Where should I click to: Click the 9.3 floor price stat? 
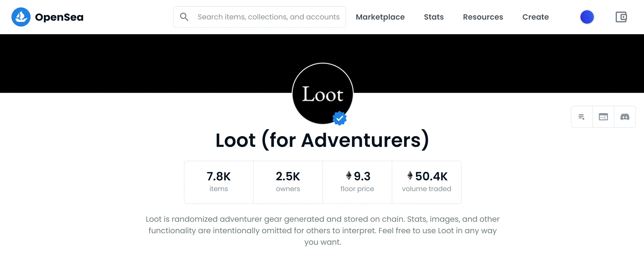[357, 182]
